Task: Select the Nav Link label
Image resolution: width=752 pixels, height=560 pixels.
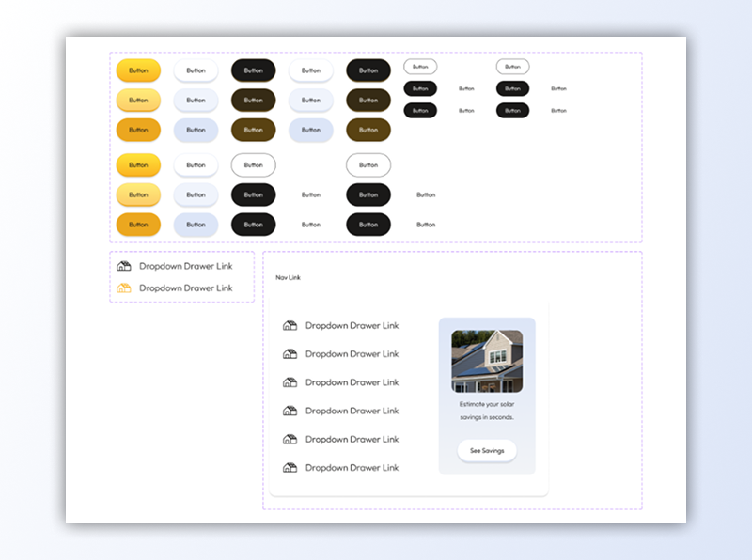Action: (x=288, y=278)
